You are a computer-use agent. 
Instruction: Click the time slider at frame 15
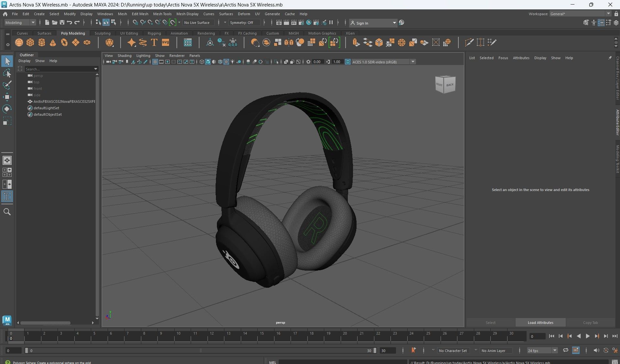pos(262,336)
